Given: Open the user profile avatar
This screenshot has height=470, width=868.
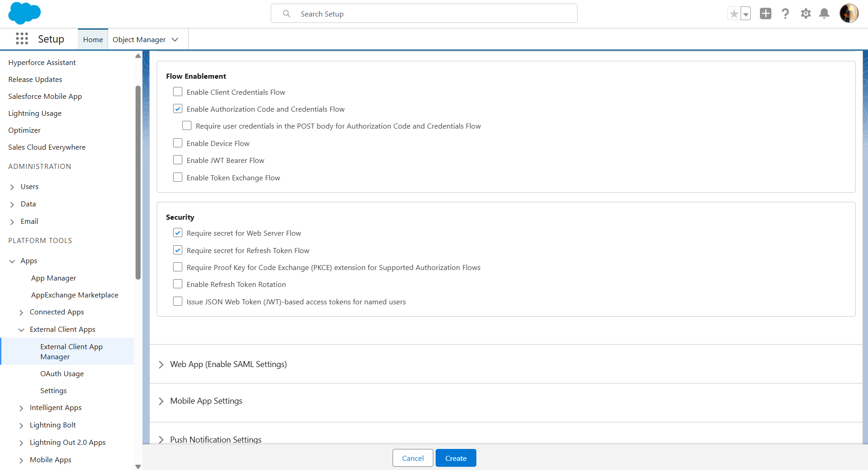Looking at the screenshot, I should pos(849,14).
